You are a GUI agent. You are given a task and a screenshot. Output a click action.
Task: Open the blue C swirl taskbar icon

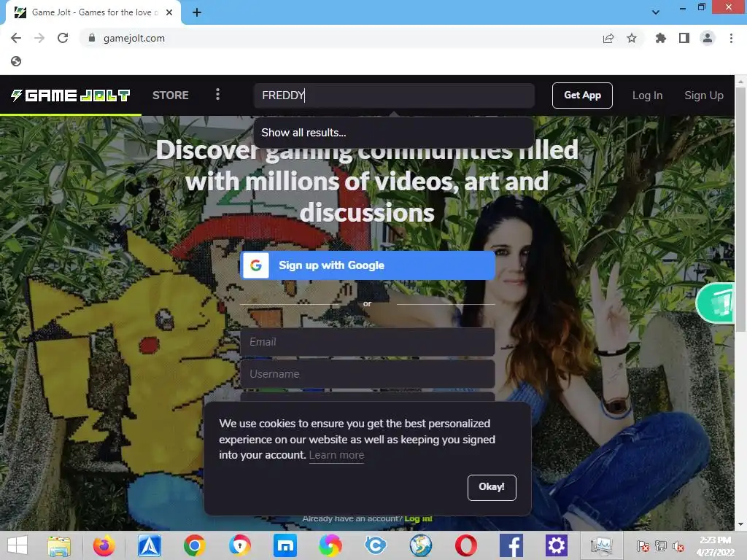point(376,545)
